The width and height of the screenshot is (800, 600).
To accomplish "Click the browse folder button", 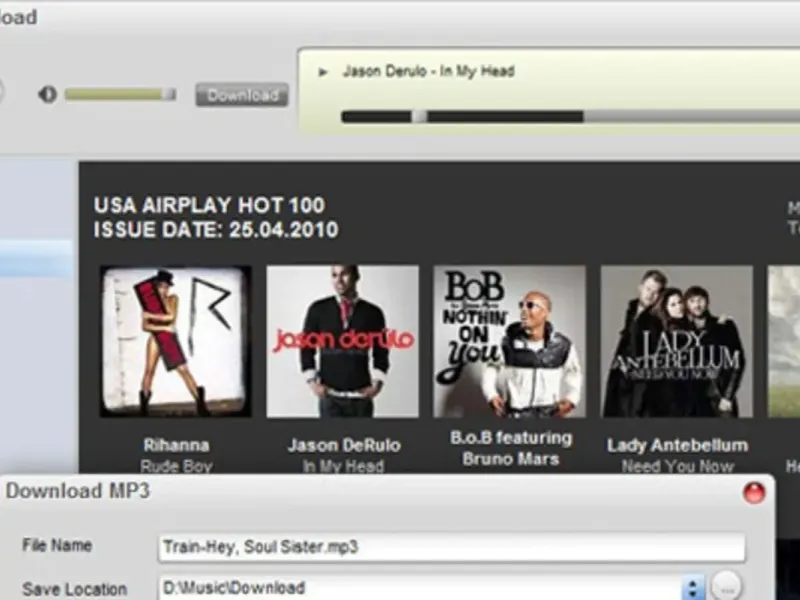I will coord(726,586).
